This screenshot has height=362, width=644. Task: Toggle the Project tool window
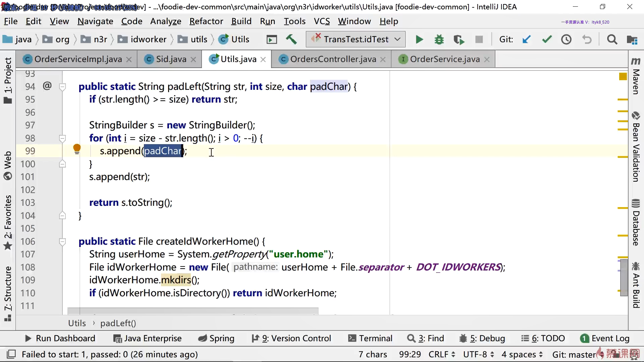point(7,80)
